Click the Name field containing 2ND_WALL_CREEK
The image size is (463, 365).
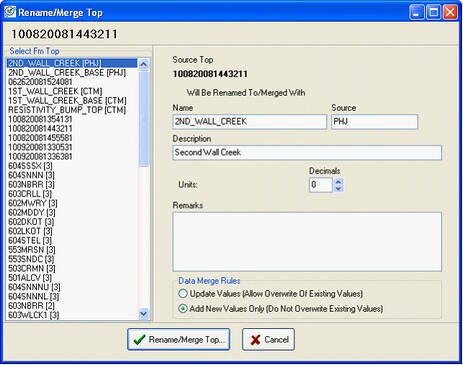click(249, 122)
